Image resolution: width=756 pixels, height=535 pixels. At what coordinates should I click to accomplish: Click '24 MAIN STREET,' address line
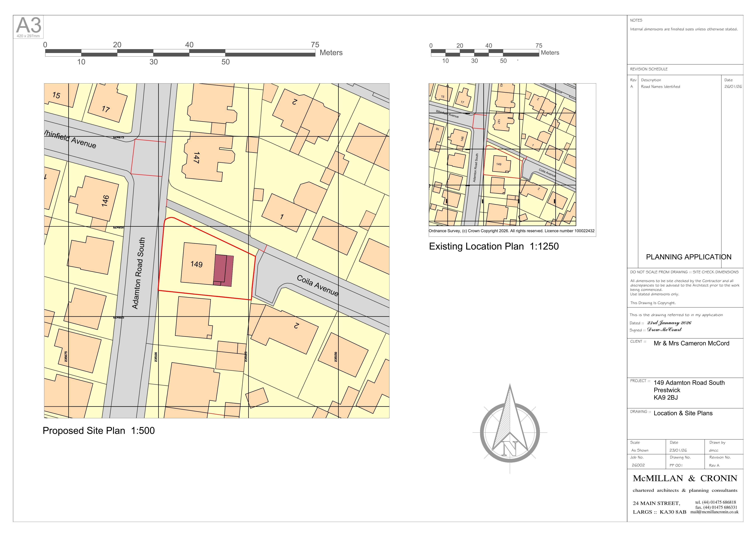(x=656, y=503)
